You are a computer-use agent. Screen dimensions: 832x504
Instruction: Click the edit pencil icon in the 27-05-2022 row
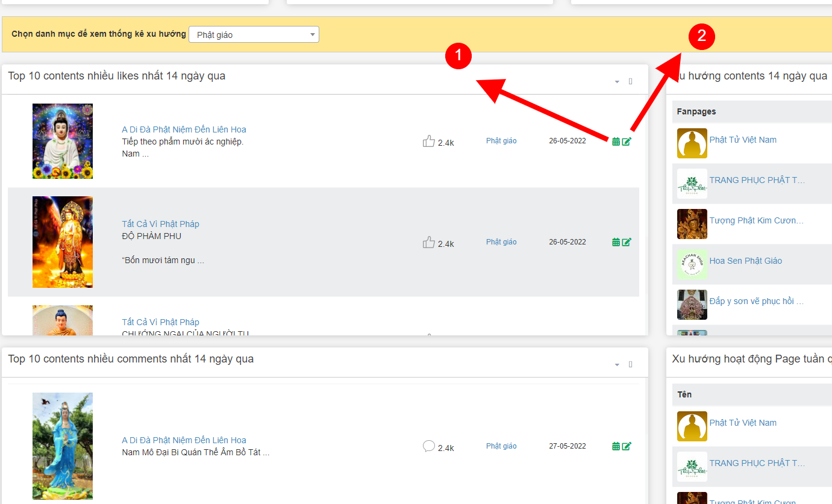tap(627, 446)
